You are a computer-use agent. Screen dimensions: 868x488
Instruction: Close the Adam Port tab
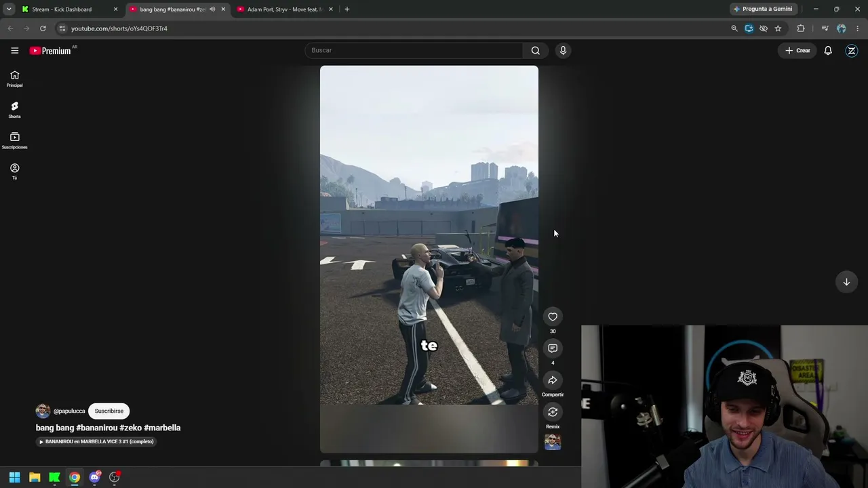click(331, 9)
